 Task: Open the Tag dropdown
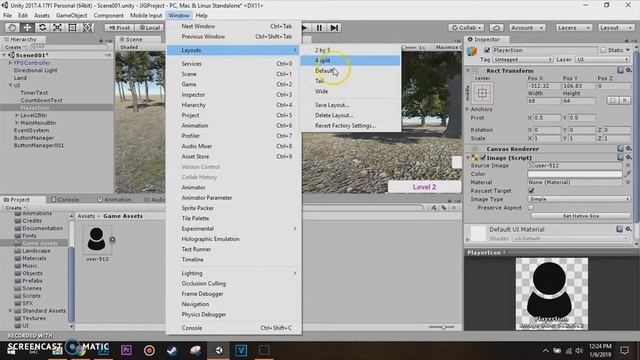pos(523,60)
